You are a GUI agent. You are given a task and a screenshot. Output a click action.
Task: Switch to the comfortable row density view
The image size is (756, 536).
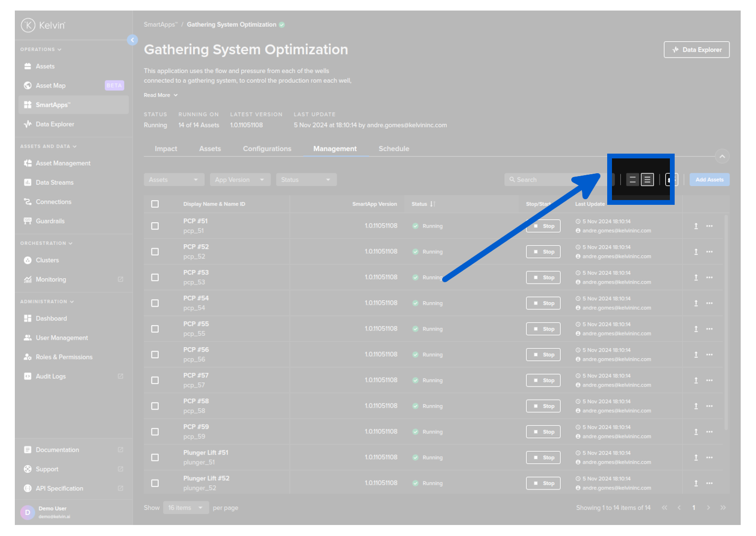click(x=633, y=180)
